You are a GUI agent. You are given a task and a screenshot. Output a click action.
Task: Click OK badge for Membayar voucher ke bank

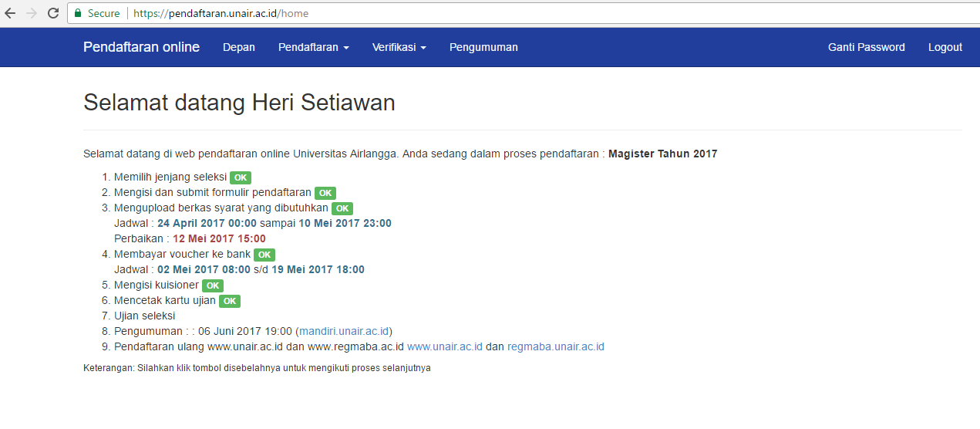pyautogui.click(x=264, y=255)
